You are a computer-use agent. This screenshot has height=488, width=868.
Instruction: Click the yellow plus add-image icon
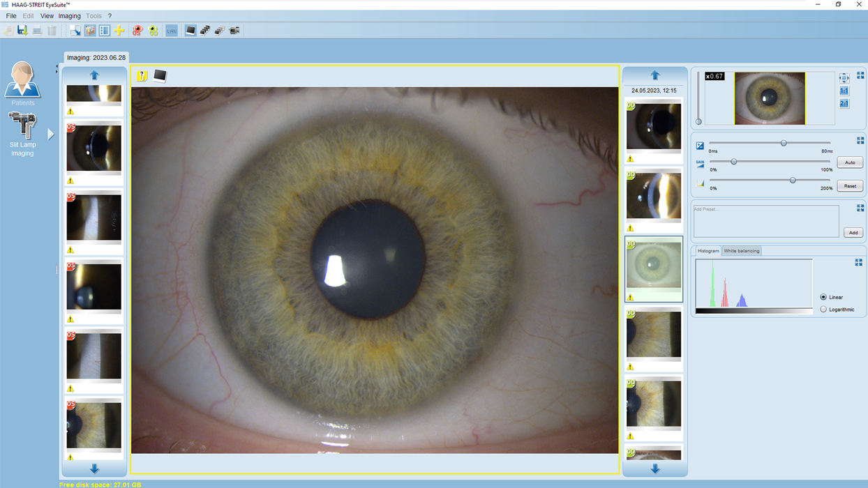[119, 30]
